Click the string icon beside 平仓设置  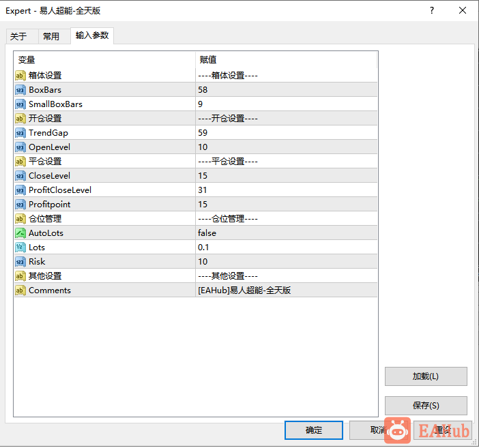tap(20, 162)
